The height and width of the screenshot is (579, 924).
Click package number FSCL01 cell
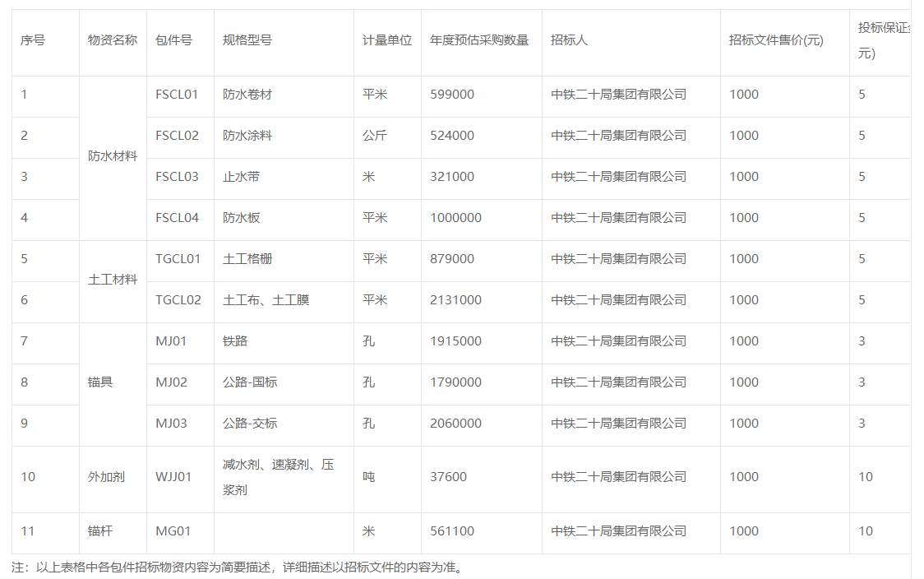coord(177,95)
